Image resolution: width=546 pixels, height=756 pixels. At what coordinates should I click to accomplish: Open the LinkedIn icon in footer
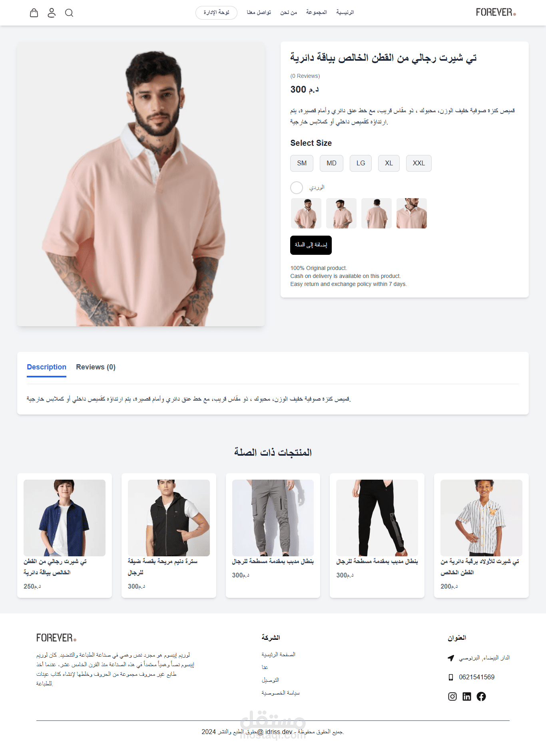[x=467, y=696]
